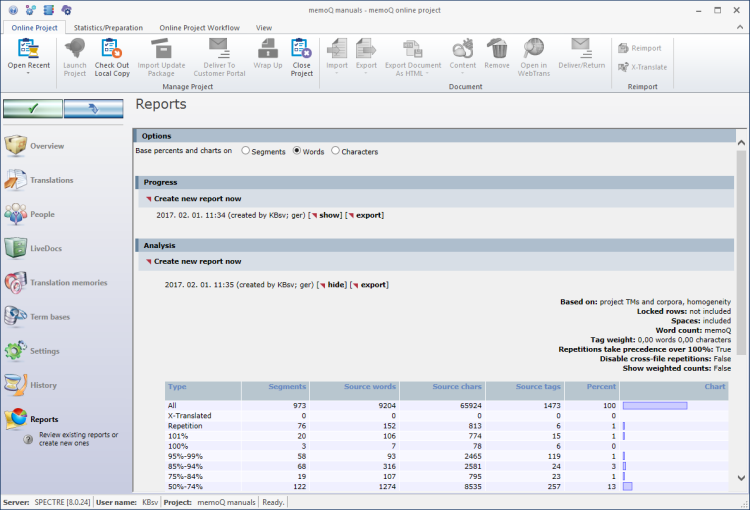Expand the Open Recent dropdown
Screen dimensions: 750x510
pos(28,73)
